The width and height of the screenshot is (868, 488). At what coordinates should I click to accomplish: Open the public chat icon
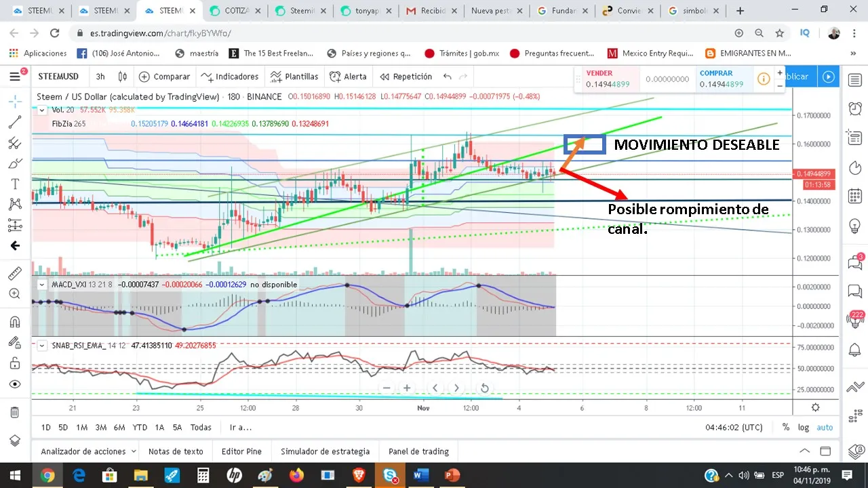coord(854,262)
